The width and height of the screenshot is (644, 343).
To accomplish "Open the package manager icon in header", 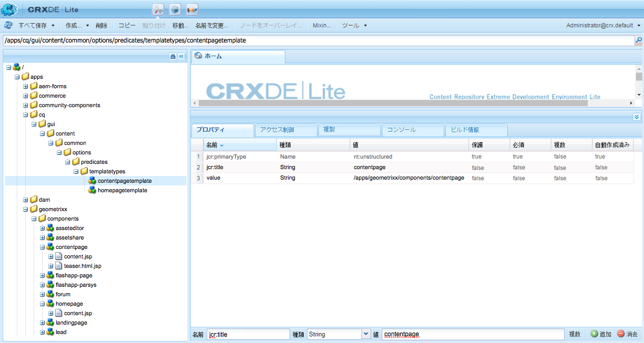I will pos(175,9).
